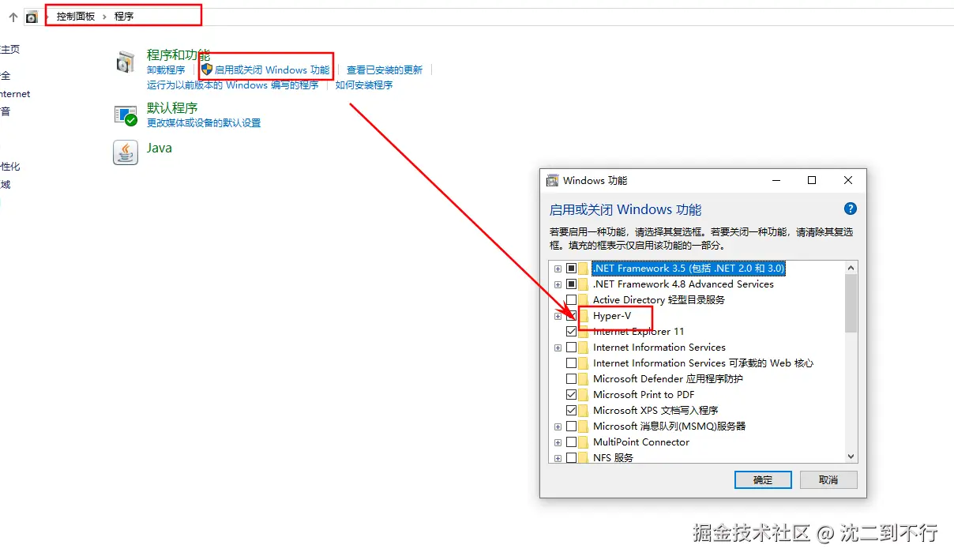954x560 pixels.
Task: Open the Java coffee cup icon
Action: [126, 152]
